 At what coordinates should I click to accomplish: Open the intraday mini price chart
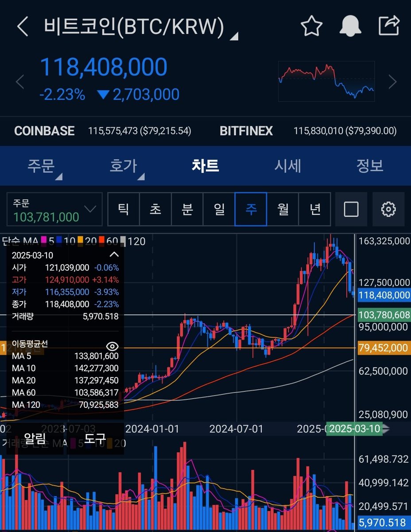click(x=326, y=82)
